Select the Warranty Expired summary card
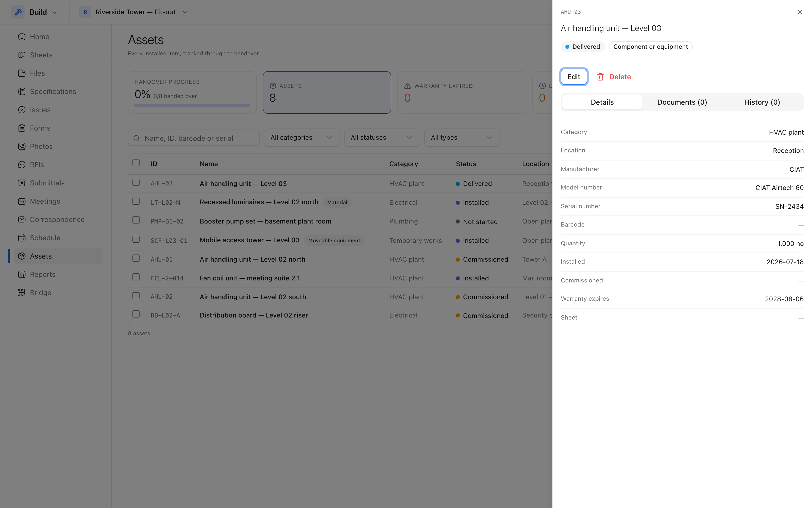 461,92
